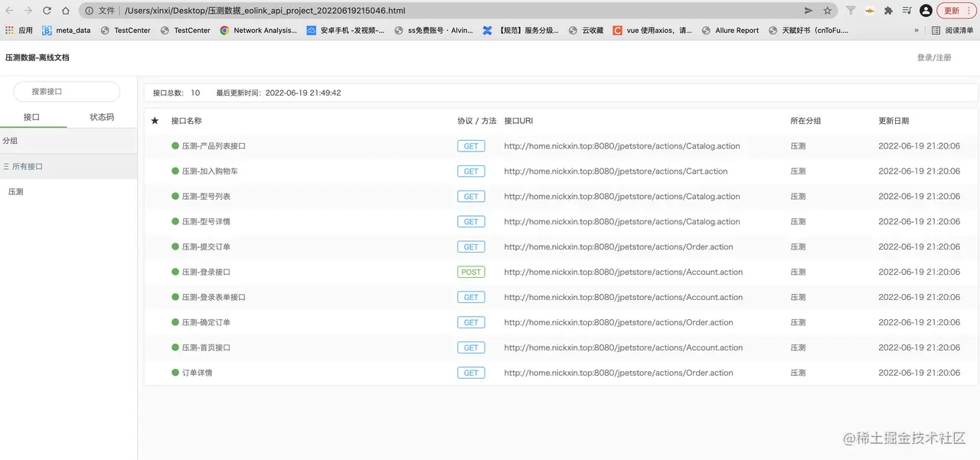Click URI of 压测-首页接口 row
This screenshot has height=460, width=980.
click(x=623, y=347)
